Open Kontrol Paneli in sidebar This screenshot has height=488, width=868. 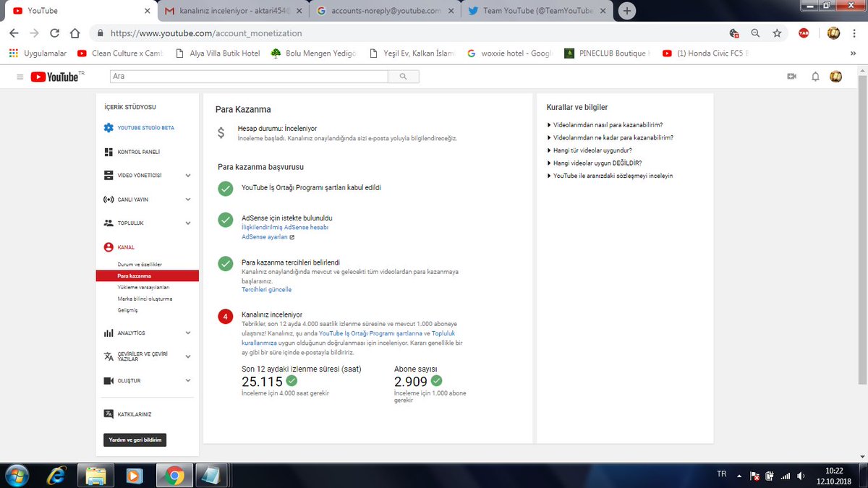132,152
